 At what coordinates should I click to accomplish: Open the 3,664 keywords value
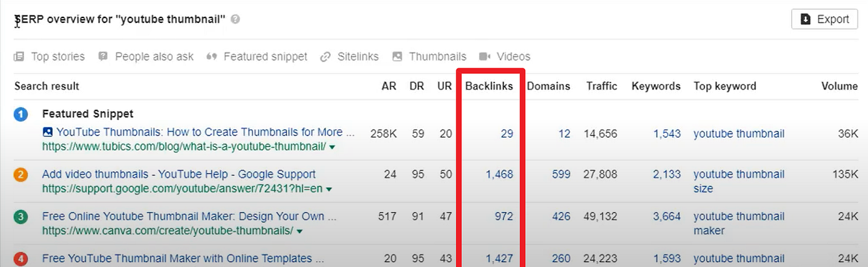click(666, 217)
